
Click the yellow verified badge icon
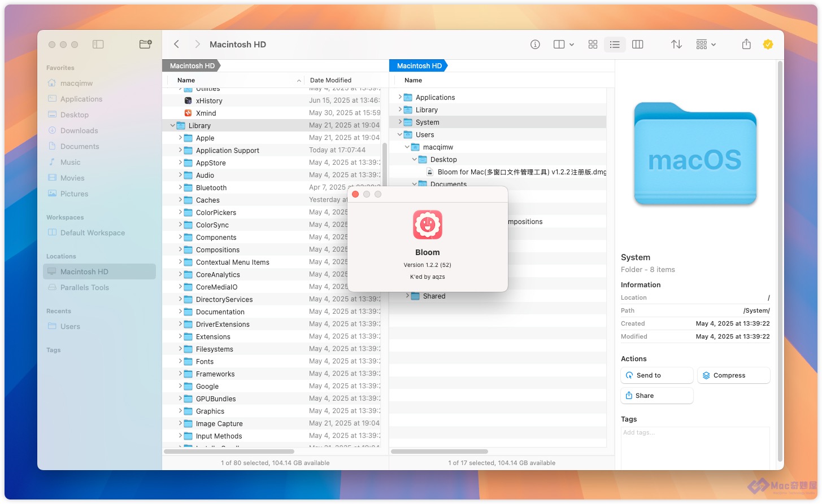(768, 44)
